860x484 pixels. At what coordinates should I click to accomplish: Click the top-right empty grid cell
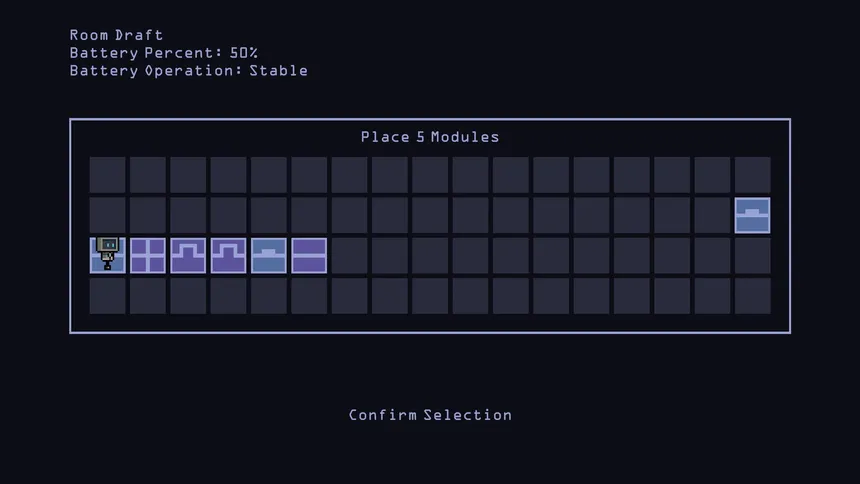point(752,175)
